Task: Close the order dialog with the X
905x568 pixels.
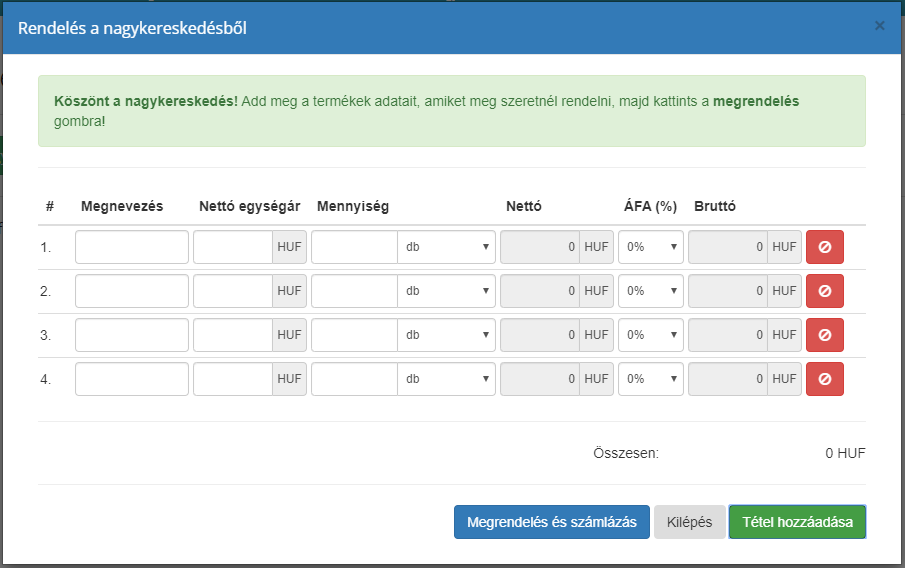Action: (x=879, y=26)
